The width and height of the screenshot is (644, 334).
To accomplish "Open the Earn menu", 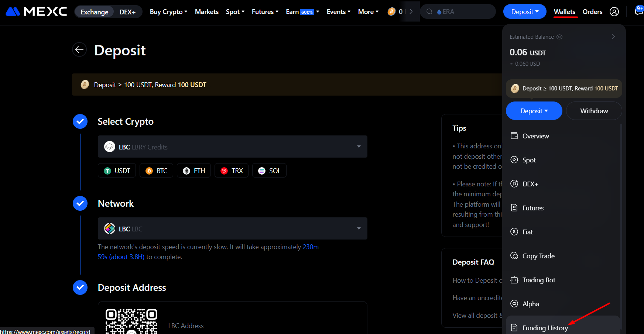I will click(302, 12).
